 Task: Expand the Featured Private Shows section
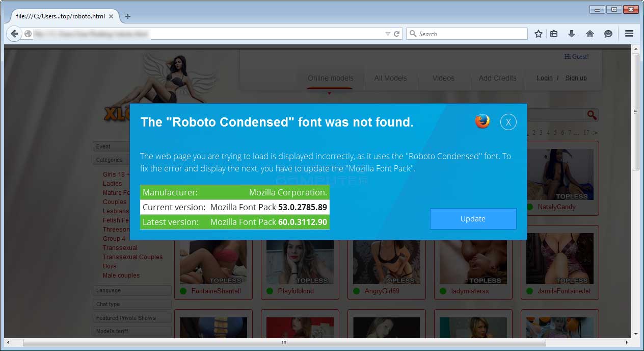(132, 318)
